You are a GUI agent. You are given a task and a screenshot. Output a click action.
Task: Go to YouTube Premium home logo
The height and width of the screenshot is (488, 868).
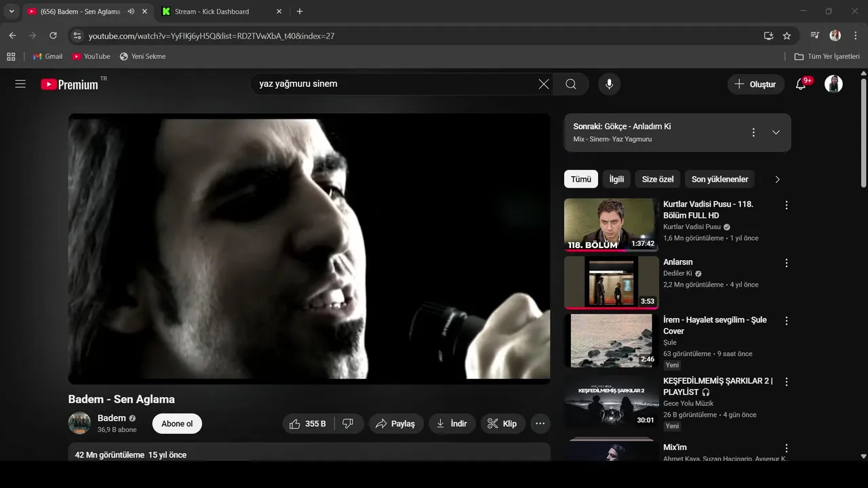click(x=69, y=84)
